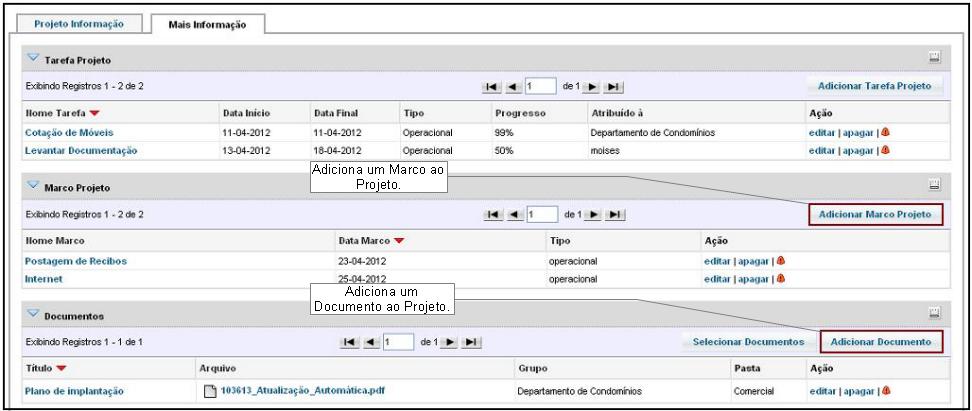Click panel icon at right of Marco Projeto header

point(935,185)
